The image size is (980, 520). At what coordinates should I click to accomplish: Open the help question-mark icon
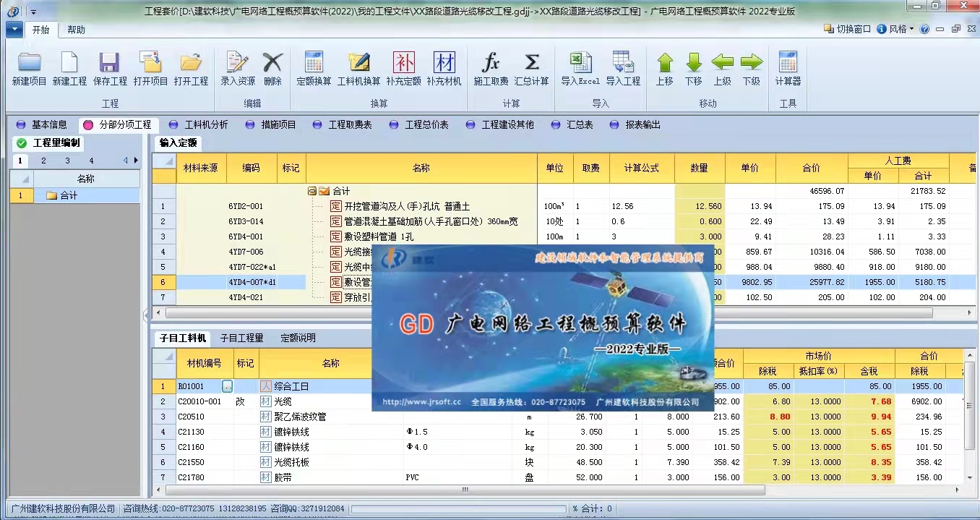click(924, 30)
